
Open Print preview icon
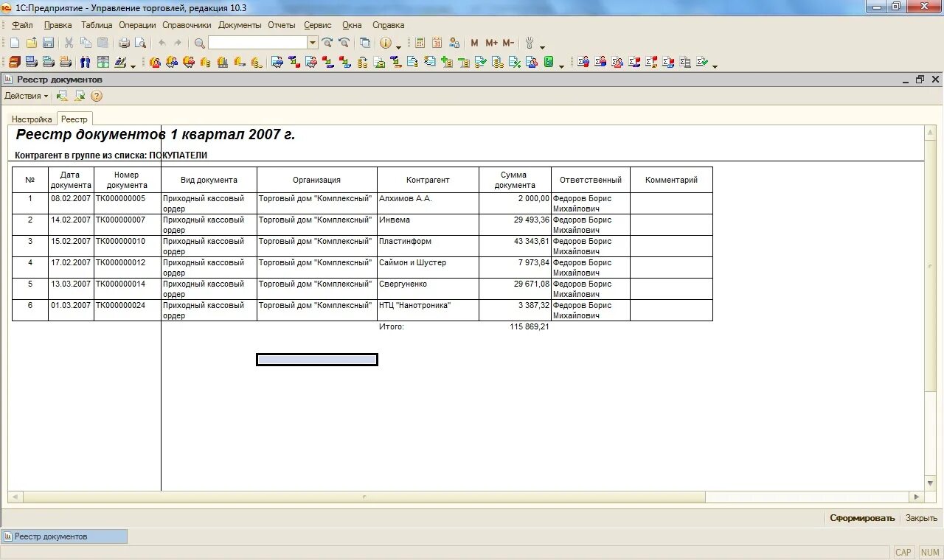[140, 43]
